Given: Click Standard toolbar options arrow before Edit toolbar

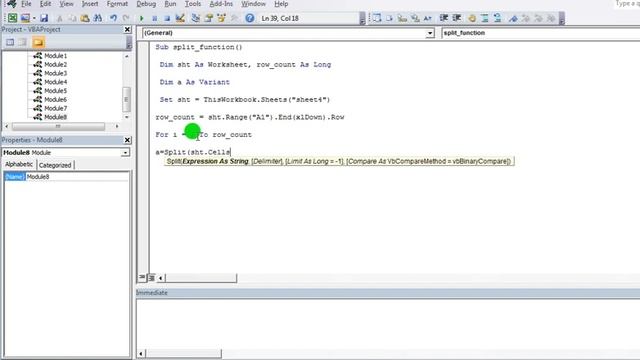Looking at the screenshot, I should tap(362, 18).
